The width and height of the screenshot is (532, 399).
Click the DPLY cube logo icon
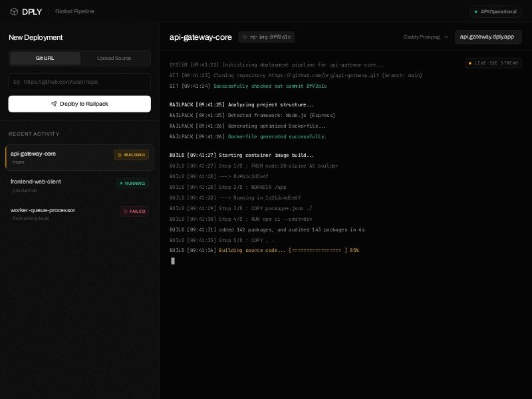pos(13,11)
